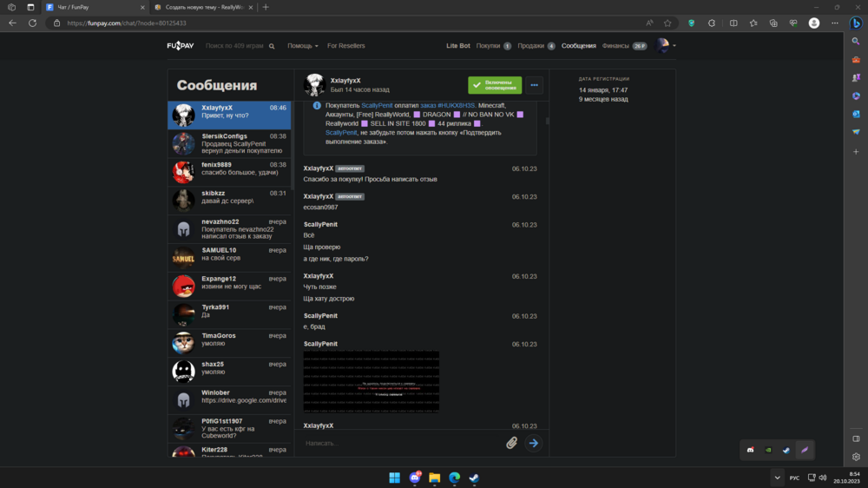868x488 pixels.
Task: Go to Покупки section
Action: pos(493,46)
